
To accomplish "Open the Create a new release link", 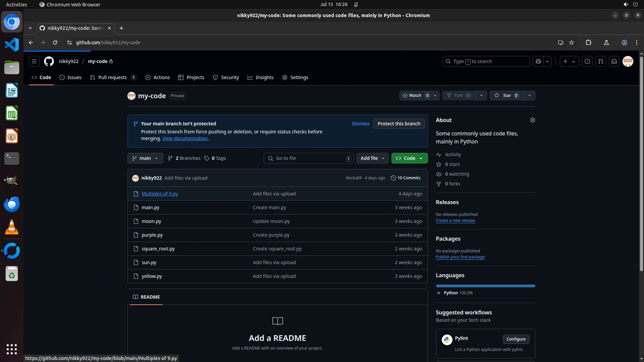I will 455,221.
